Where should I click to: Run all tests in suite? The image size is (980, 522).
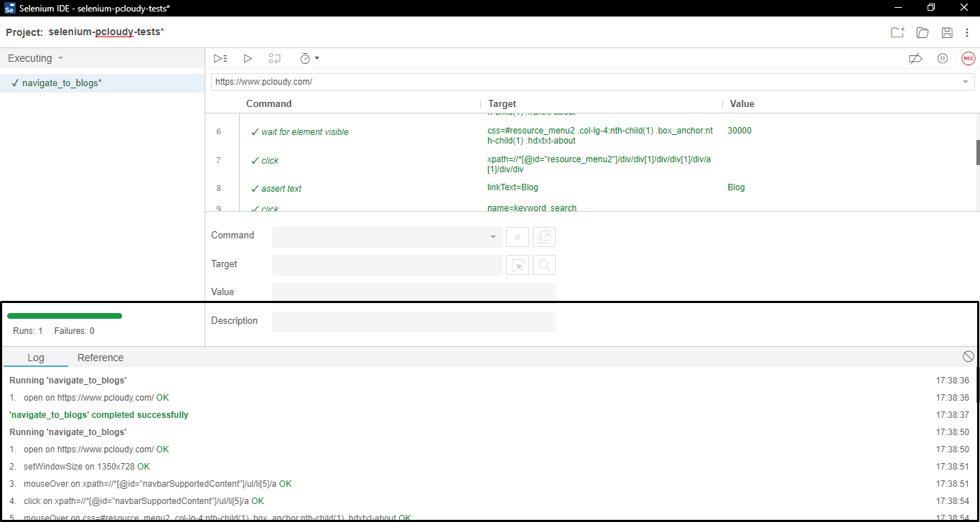[x=220, y=58]
